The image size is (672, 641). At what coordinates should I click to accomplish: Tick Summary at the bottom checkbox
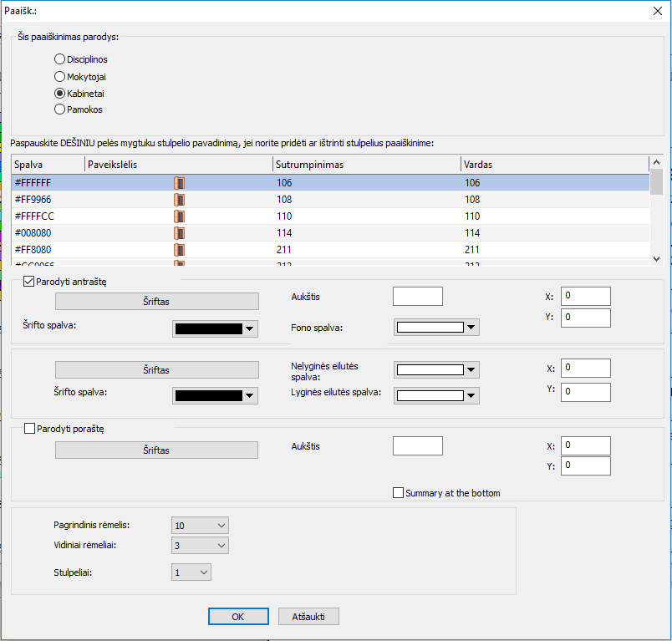(x=398, y=493)
